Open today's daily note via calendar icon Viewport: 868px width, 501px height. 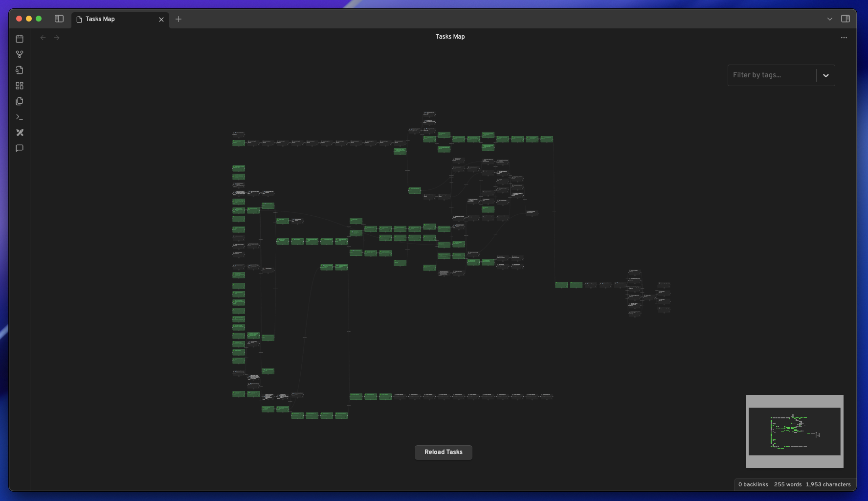[20, 39]
